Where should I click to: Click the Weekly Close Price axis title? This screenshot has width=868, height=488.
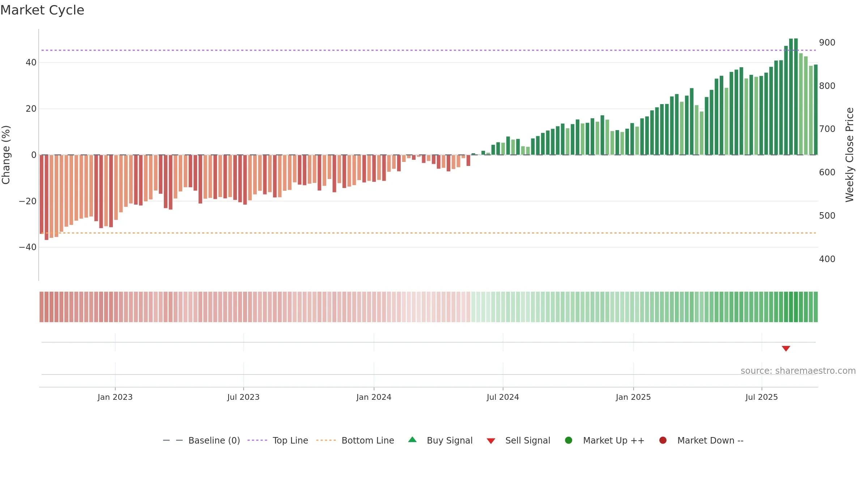(850, 155)
